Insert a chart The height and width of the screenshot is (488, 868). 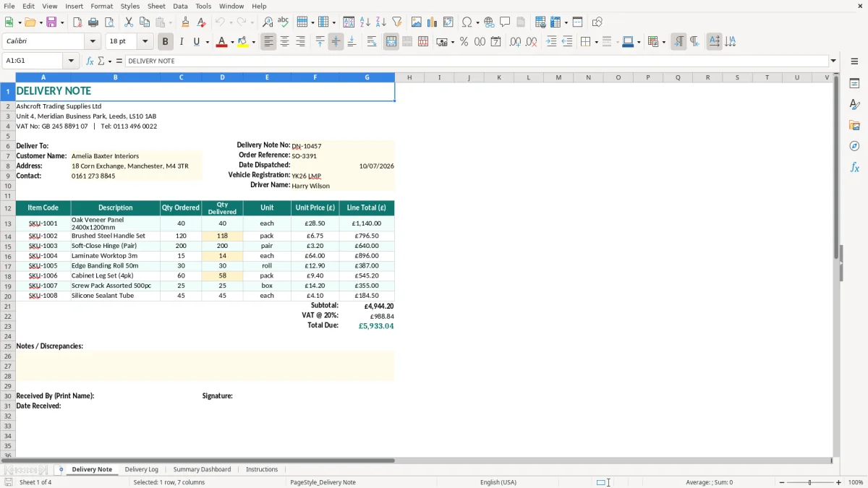tap(433, 22)
